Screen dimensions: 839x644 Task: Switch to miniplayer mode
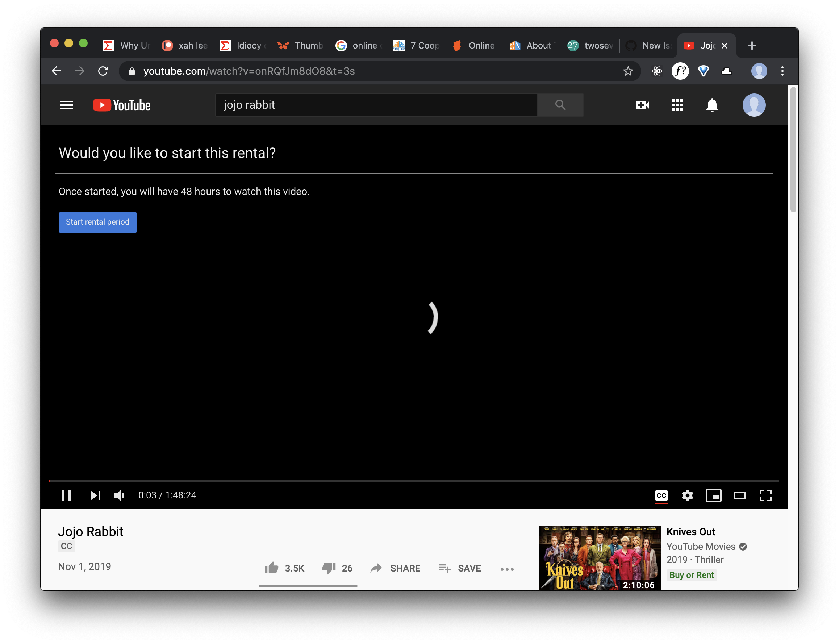click(x=714, y=495)
